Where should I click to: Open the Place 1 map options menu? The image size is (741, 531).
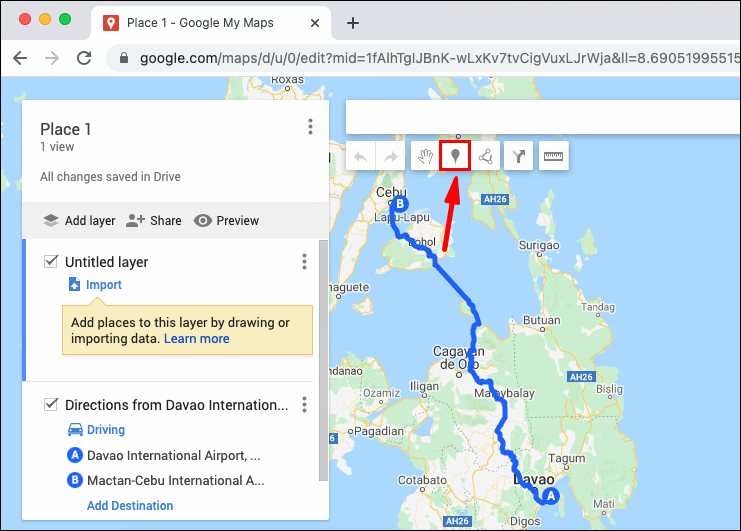[310, 127]
